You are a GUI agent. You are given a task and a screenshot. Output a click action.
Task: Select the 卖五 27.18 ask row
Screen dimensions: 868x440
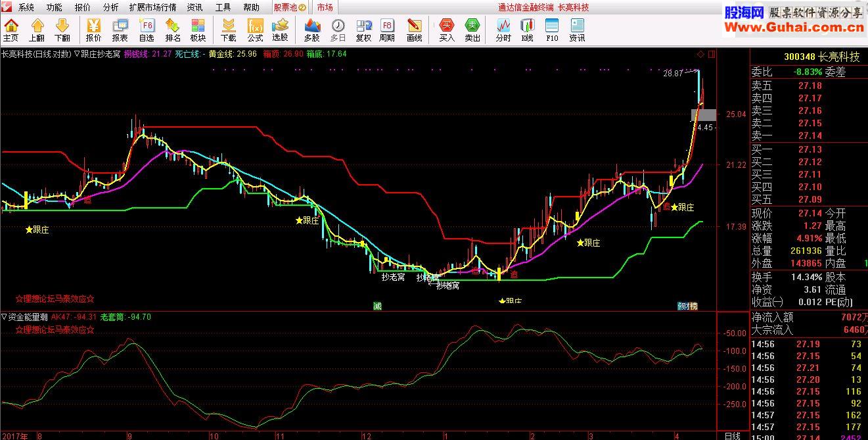tap(809, 86)
